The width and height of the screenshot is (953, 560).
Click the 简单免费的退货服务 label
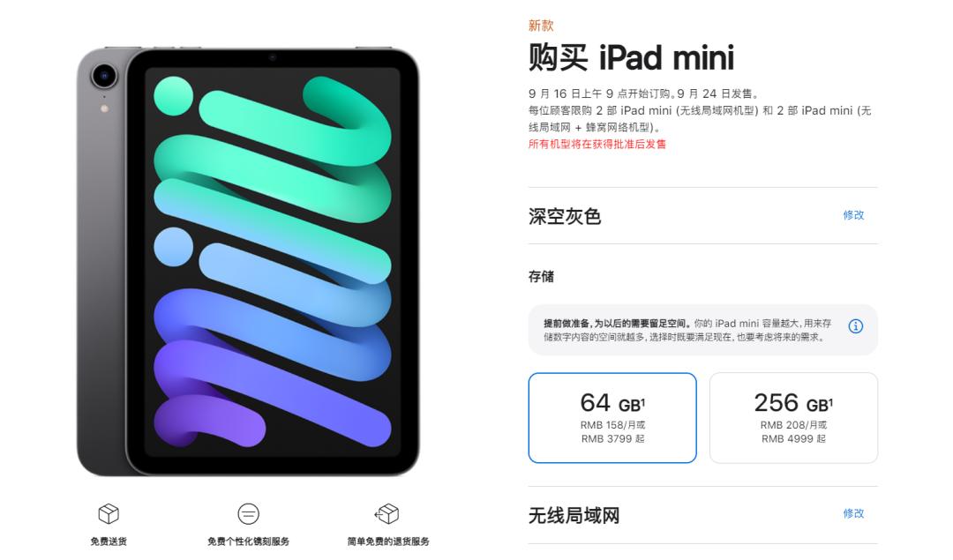pos(387,541)
